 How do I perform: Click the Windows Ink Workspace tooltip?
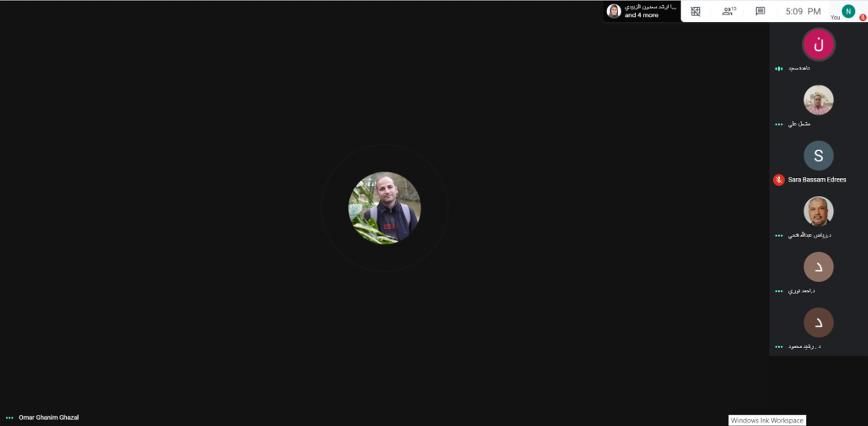[766, 420]
